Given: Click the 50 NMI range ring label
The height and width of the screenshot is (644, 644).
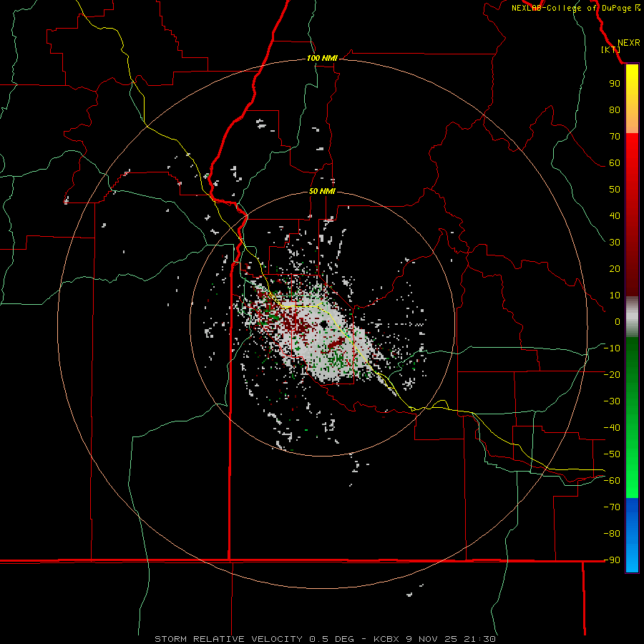Looking at the screenshot, I should [322, 191].
